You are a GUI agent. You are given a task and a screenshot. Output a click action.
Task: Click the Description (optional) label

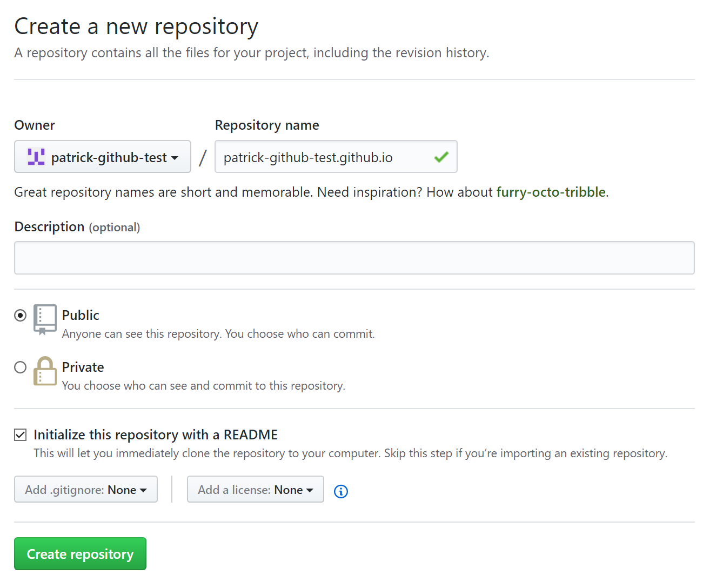click(77, 227)
